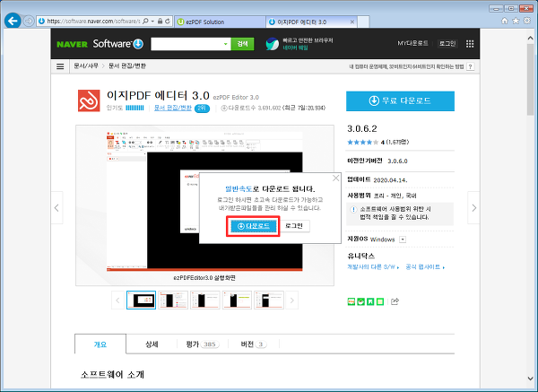The height and width of the screenshot is (392, 538).
Task: Select the fourth screenshot thumbnail
Action: (x=237, y=300)
